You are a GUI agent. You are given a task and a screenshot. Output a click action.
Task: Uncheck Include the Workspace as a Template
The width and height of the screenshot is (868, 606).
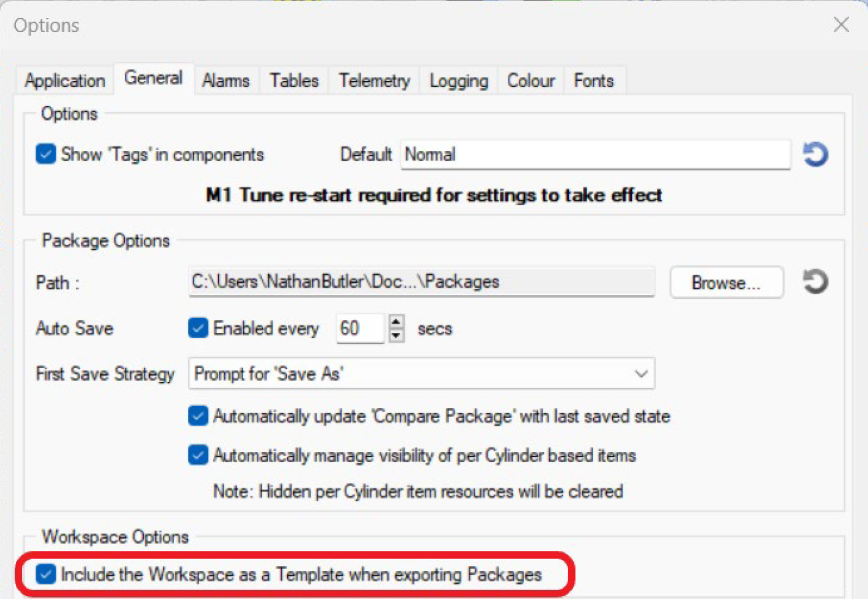pyautogui.click(x=46, y=574)
